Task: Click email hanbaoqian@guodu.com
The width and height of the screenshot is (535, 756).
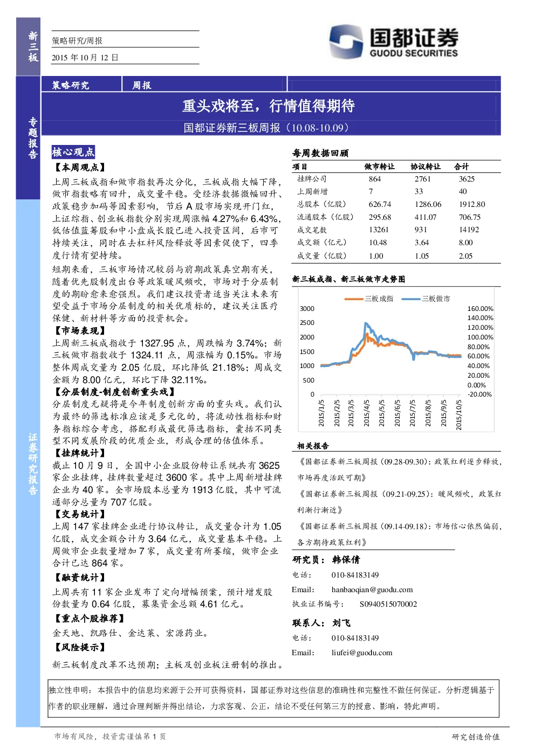Action: pyautogui.click(x=372, y=590)
